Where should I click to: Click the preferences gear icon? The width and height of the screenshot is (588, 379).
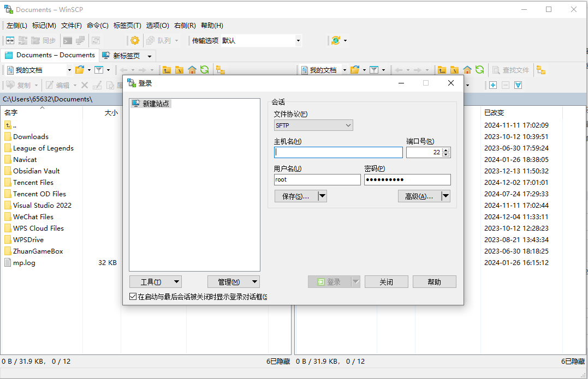[x=135, y=40]
